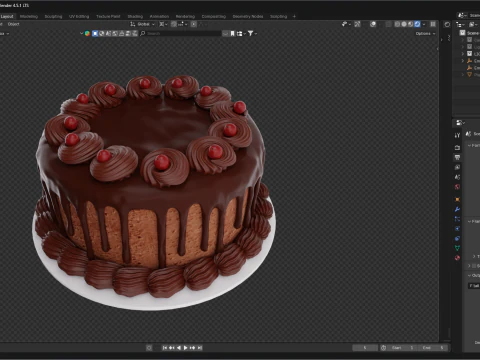Toggle viewport gizmos display
Viewport: 480px width, 360px height.
[x=357, y=24]
